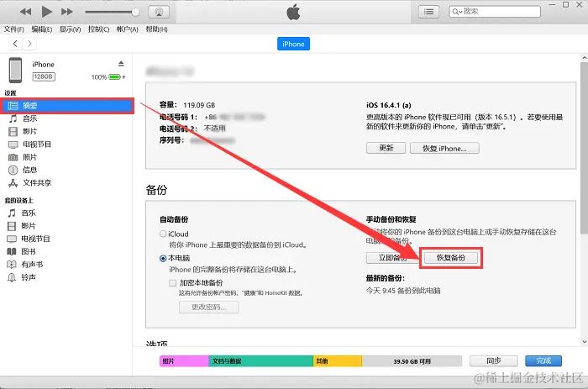Open the 文件(F) menu

coord(14,29)
